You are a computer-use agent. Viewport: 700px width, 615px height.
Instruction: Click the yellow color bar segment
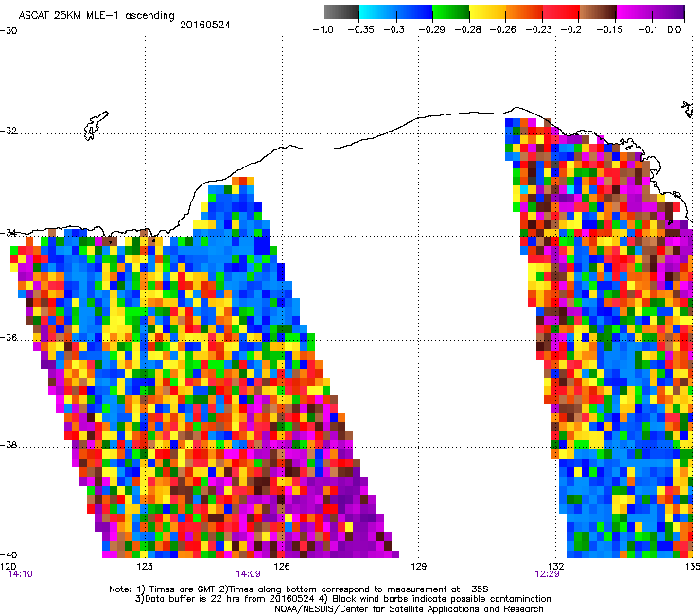(487, 12)
